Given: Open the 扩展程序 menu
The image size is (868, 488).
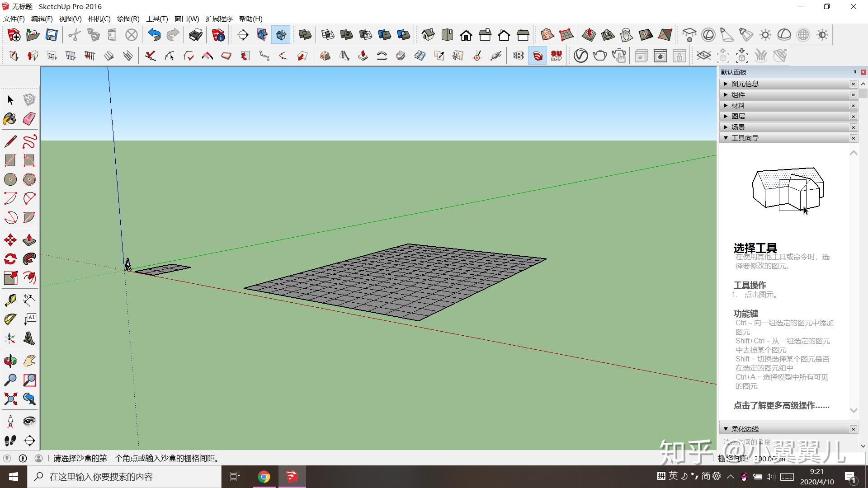Looking at the screenshot, I should tap(219, 19).
